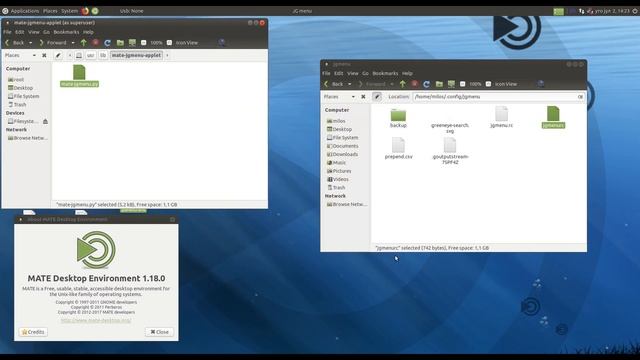Close the Places sidebar in the mate-jgmenu-applet window
The width and height of the screenshot is (640, 360).
[44, 55]
